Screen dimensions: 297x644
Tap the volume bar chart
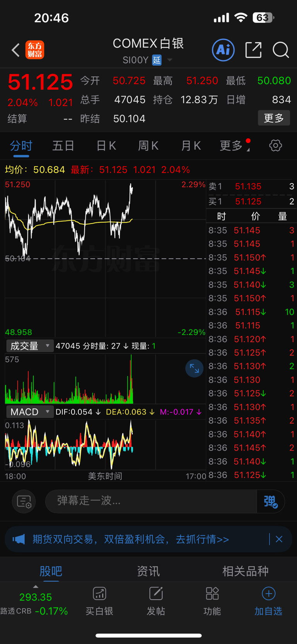105,379
